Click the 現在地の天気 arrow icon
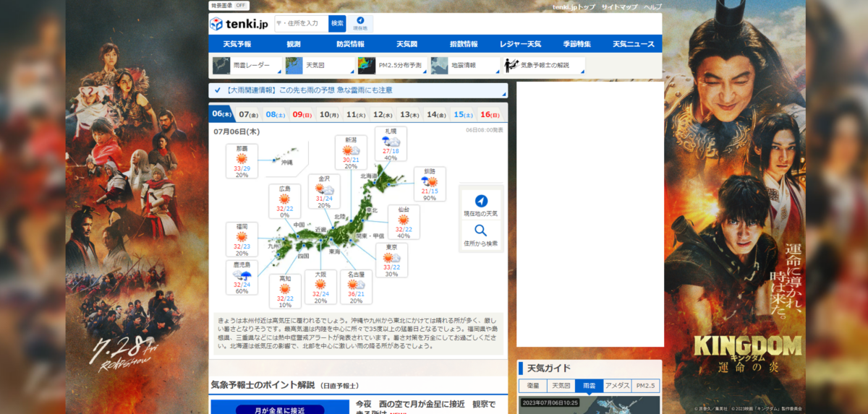 click(x=481, y=200)
